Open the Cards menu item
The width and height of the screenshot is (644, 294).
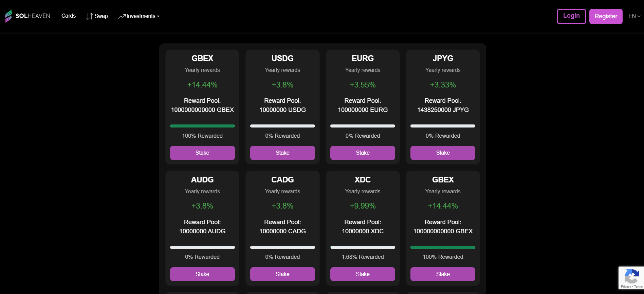click(69, 16)
